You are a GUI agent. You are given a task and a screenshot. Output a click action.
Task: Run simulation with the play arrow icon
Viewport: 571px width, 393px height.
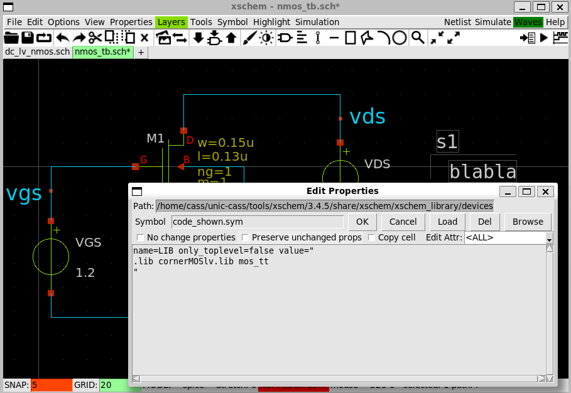(544, 38)
